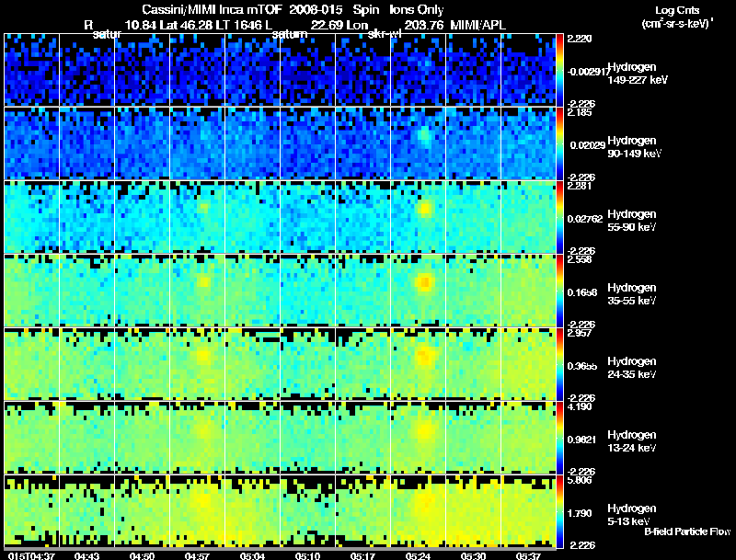Screen dimensions: 736x560
Task: Click the color scale bar for 5-13 keV row
Action: [559, 511]
